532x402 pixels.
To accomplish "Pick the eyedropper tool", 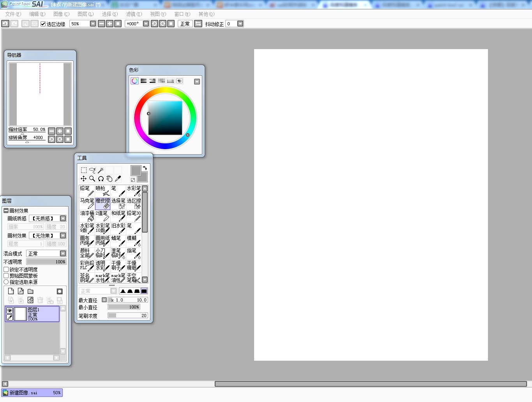I will click(x=118, y=179).
